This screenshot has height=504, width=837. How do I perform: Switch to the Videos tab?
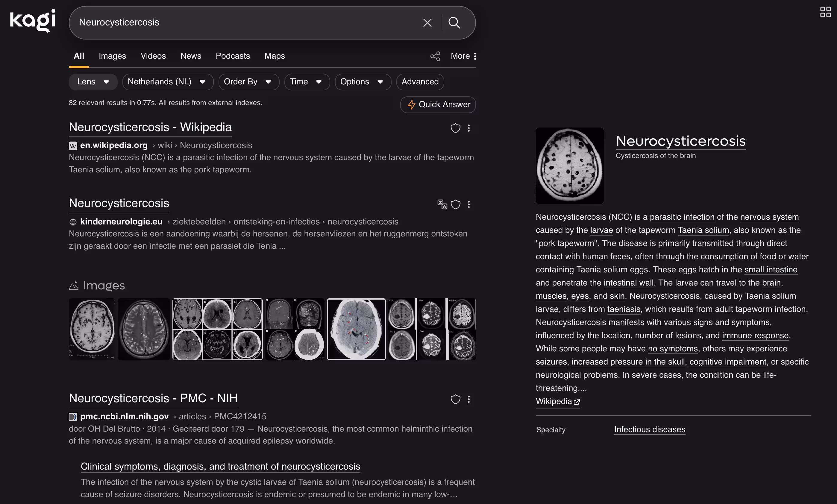[153, 56]
